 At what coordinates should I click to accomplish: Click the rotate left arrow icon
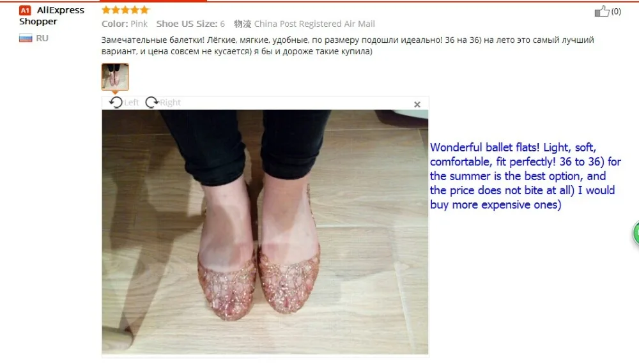coord(116,102)
